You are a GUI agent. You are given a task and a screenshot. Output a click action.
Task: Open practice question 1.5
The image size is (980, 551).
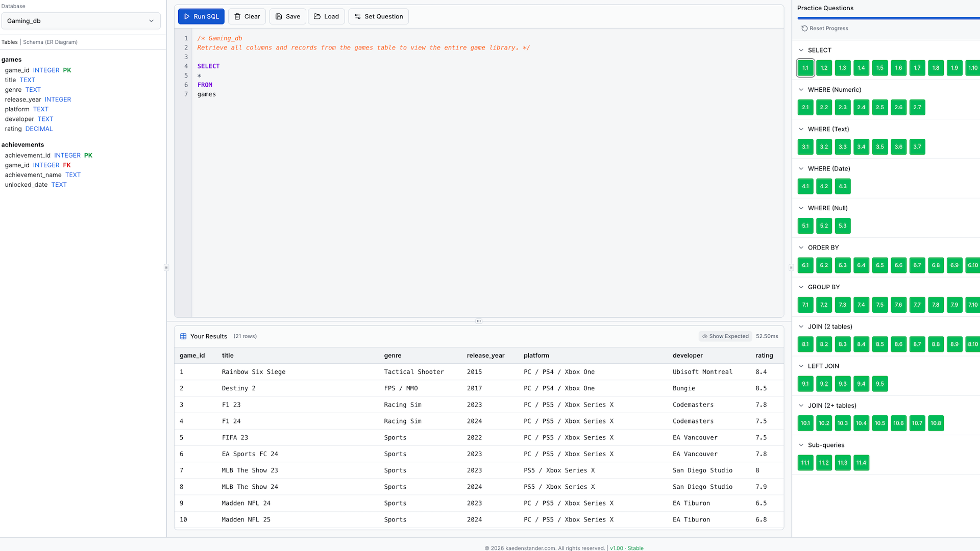(x=880, y=68)
